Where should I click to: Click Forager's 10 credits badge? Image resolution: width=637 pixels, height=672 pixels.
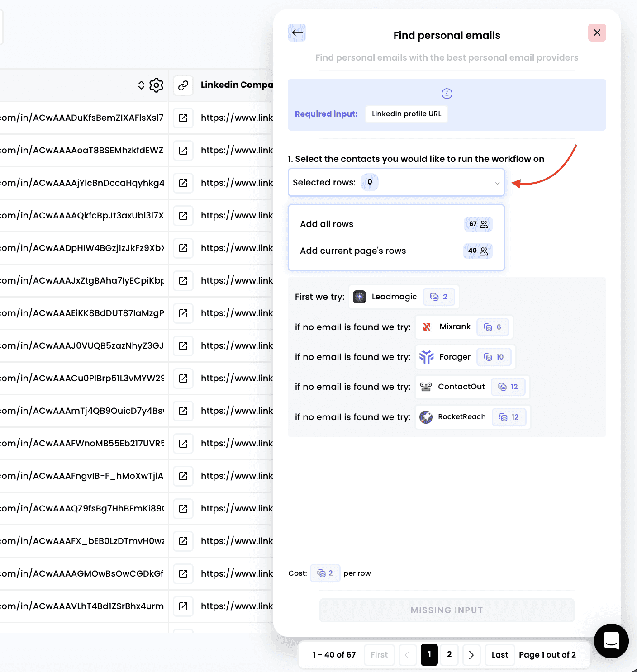(x=494, y=357)
